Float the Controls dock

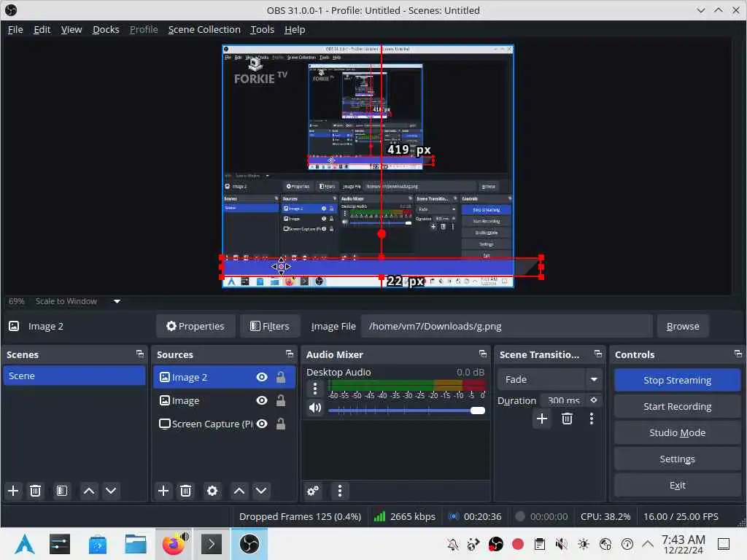coord(738,354)
